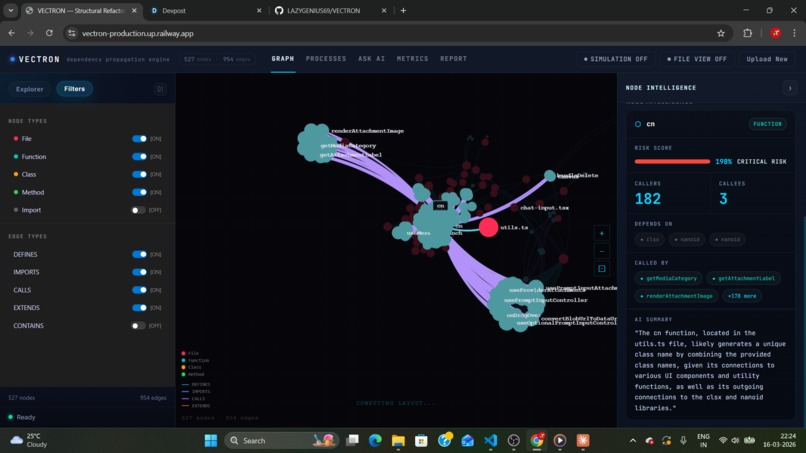This screenshot has height=453, width=806.
Task: Switch to PROCESSES tab
Action: [326, 59]
